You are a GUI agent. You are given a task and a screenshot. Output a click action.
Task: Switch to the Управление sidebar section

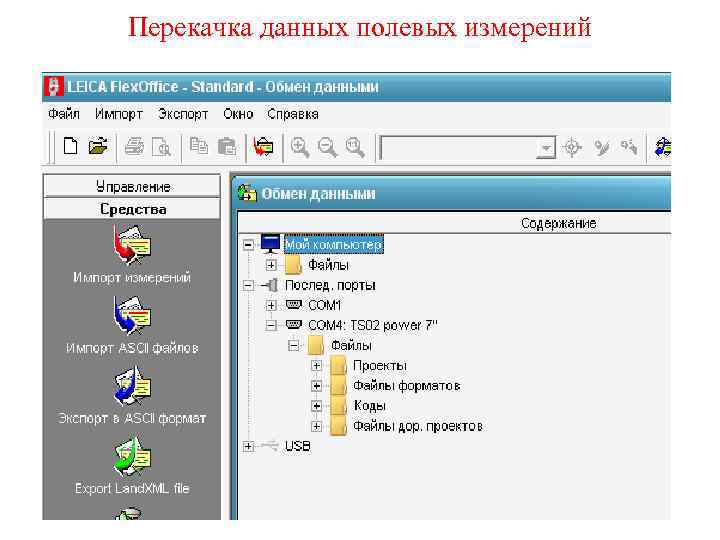pos(132,186)
